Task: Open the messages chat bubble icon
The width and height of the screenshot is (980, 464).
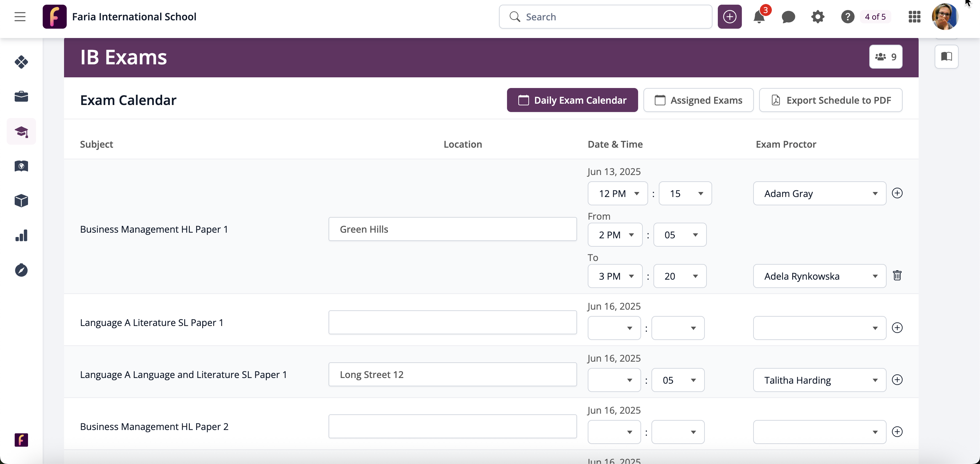Action: (788, 17)
